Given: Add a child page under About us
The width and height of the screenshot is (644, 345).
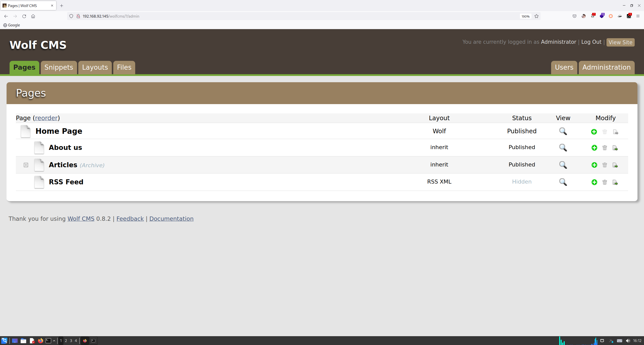Looking at the screenshot, I should (x=594, y=148).
